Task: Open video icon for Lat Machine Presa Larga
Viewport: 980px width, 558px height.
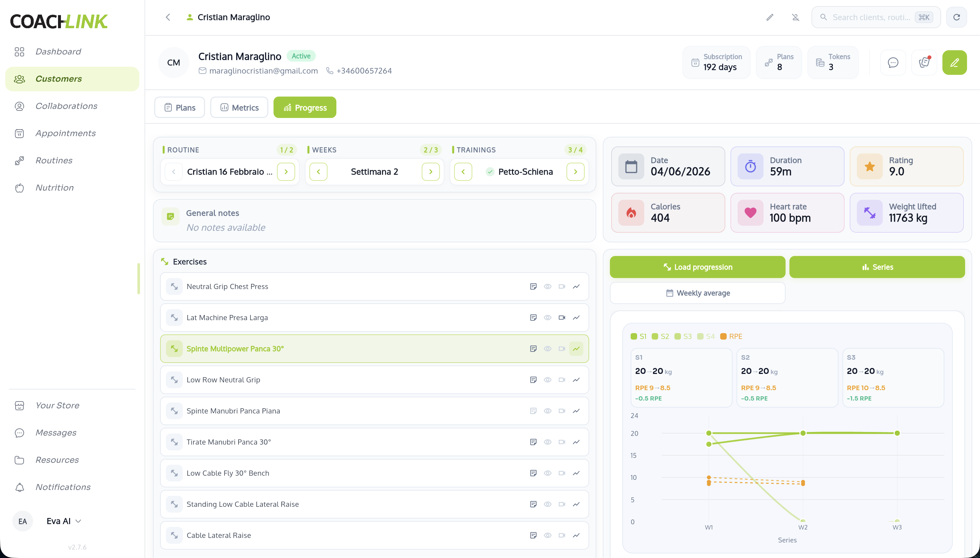Action: tap(562, 317)
